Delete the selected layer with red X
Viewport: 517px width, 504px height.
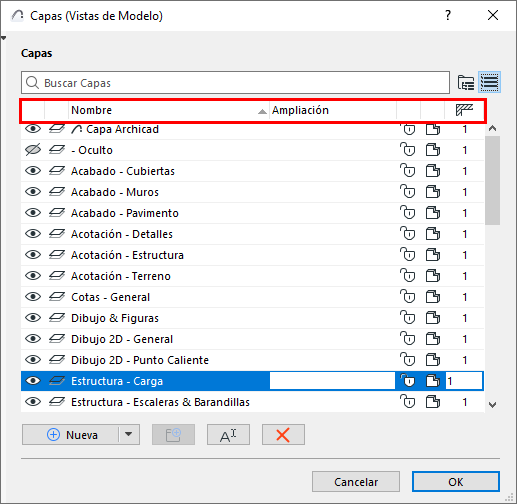tap(283, 435)
